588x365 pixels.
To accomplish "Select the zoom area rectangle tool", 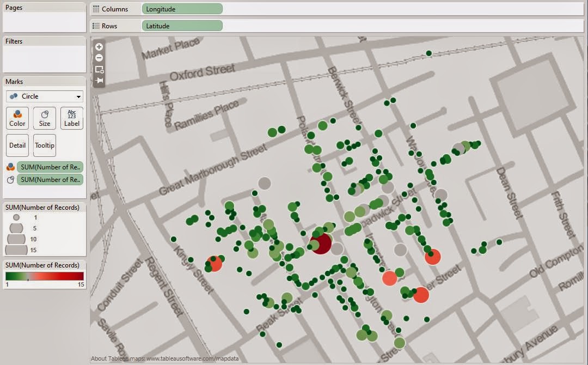I will click(99, 69).
